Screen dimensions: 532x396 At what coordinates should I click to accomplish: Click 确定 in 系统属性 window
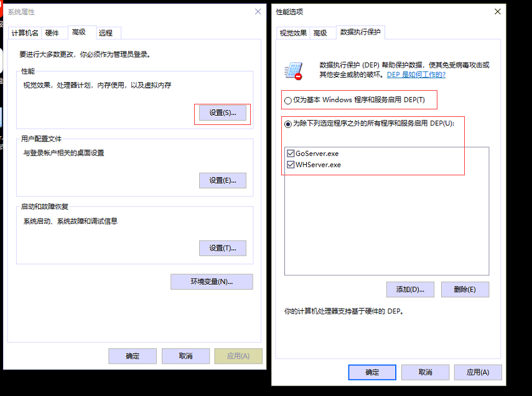click(133, 356)
